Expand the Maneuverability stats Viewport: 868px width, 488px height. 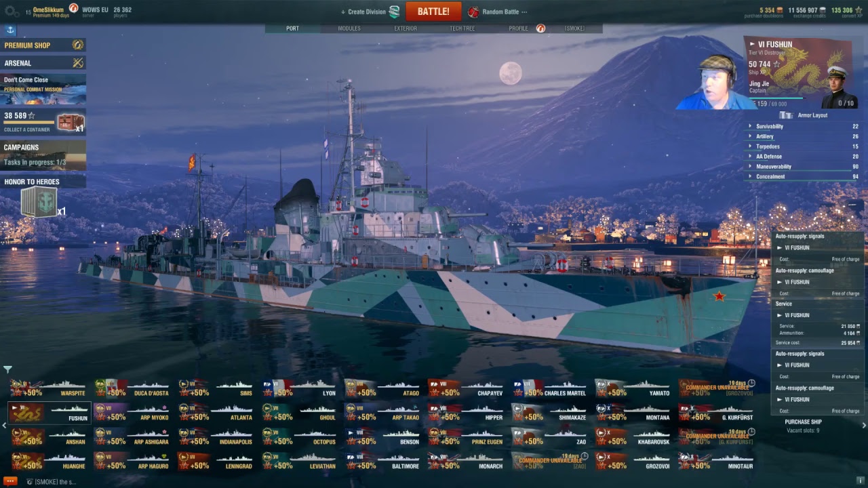[803, 167]
